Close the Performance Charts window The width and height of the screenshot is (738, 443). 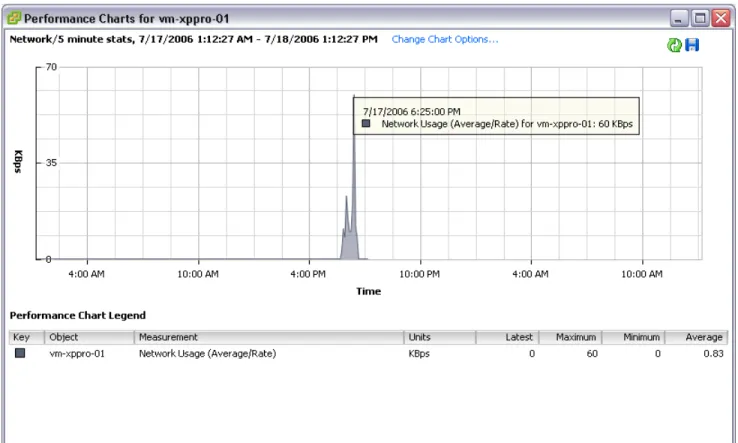tap(721, 19)
